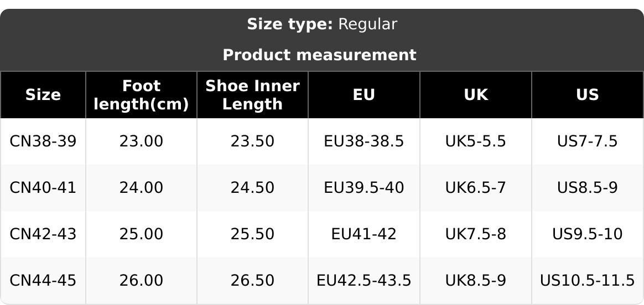Select the EU38-38.5 cell
644x305 pixels.
click(x=364, y=141)
